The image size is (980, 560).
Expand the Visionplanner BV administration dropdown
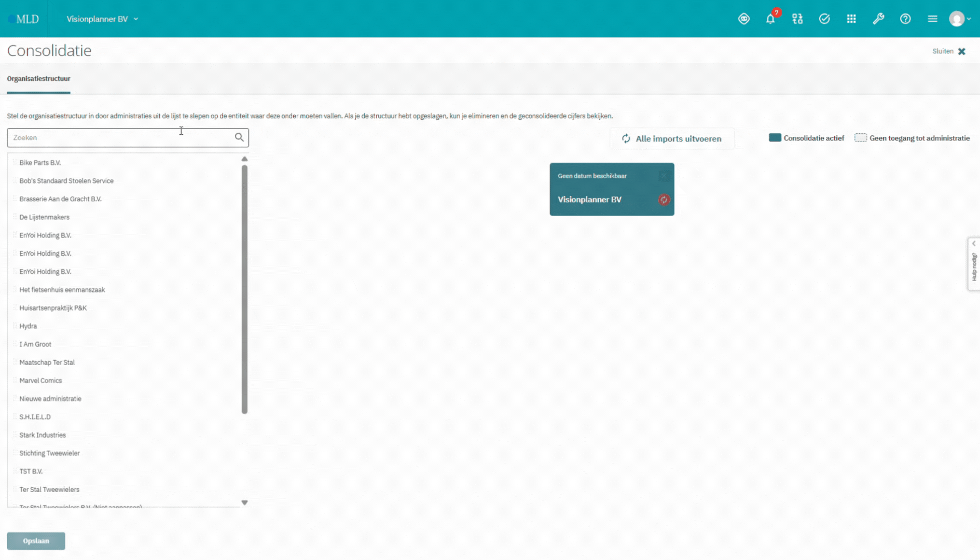pyautogui.click(x=102, y=19)
